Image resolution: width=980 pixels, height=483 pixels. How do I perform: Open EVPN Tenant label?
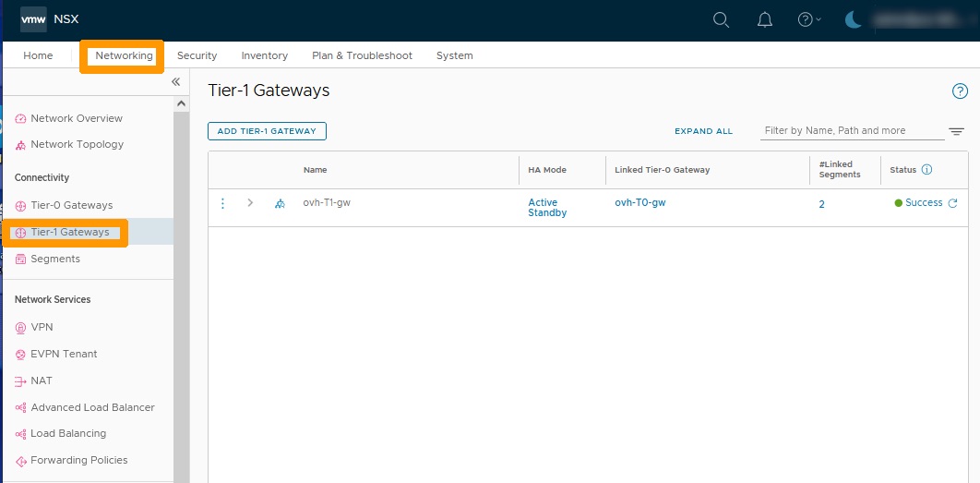(x=64, y=354)
